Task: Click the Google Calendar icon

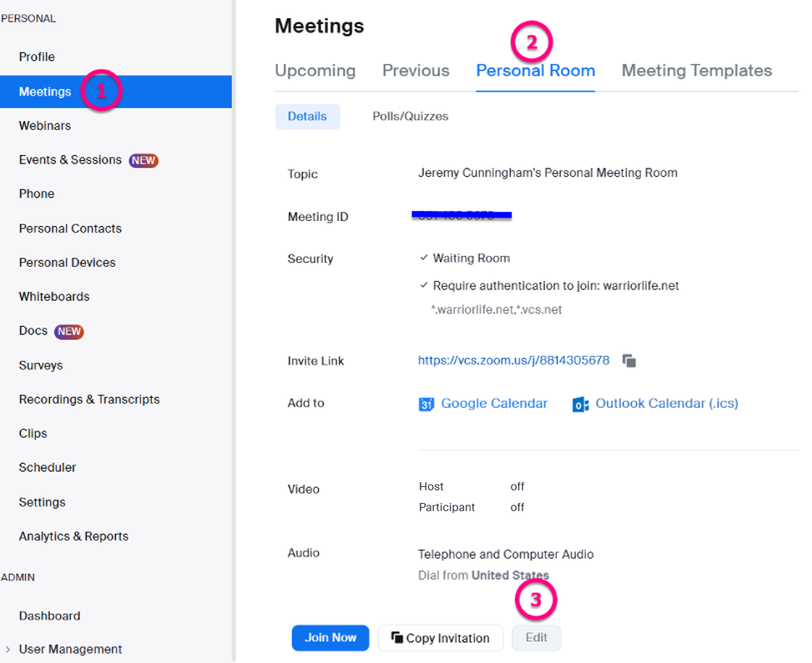Action: [x=426, y=404]
